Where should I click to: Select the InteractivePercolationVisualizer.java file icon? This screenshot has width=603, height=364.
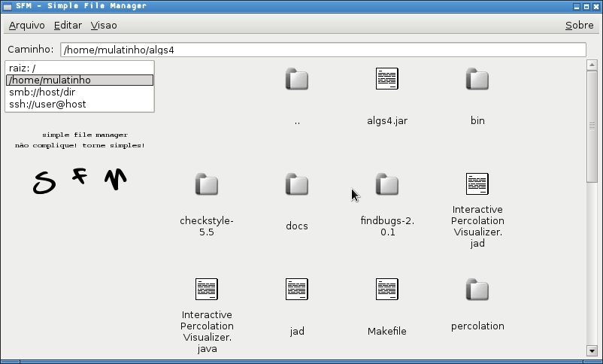tap(207, 289)
